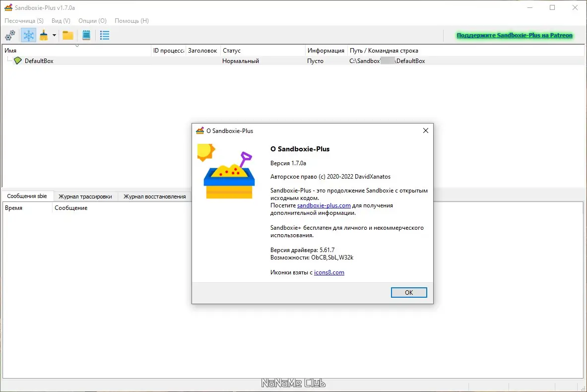Minimize the Sandboxie-Plus main window
The width and height of the screenshot is (587, 392).
click(530, 7)
